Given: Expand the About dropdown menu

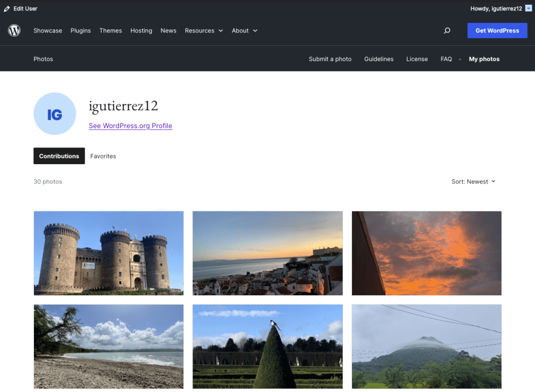Looking at the screenshot, I should (x=244, y=31).
